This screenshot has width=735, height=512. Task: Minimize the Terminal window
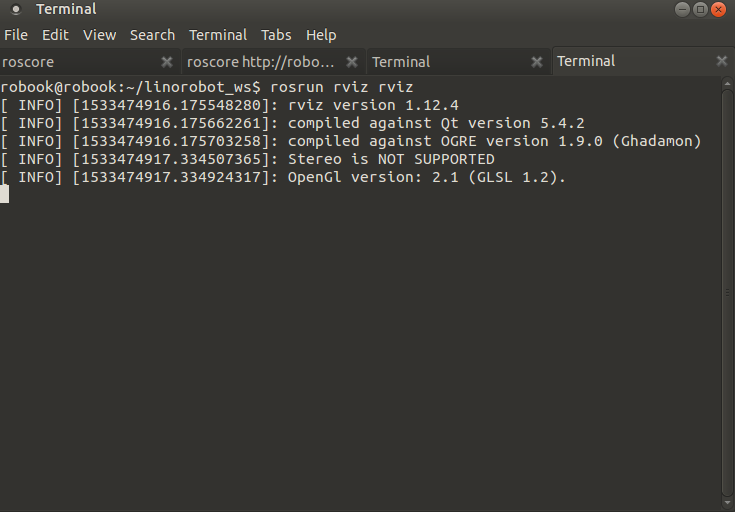click(x=684, y=9)
